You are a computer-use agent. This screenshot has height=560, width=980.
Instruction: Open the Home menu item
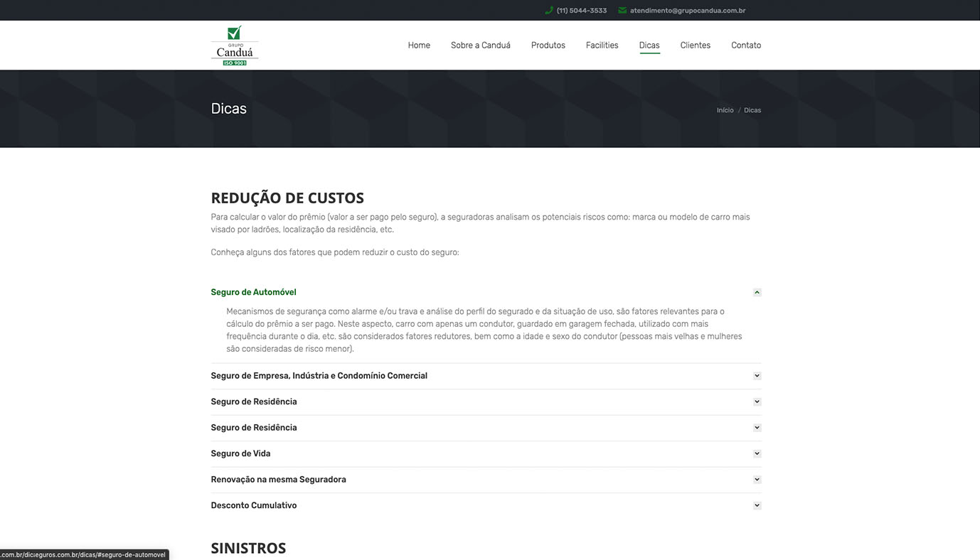(419, 45)
